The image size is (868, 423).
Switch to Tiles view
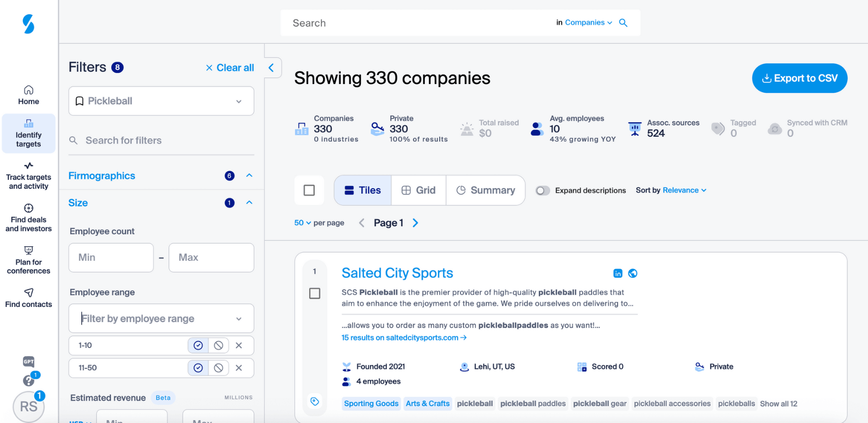(363, 190)
